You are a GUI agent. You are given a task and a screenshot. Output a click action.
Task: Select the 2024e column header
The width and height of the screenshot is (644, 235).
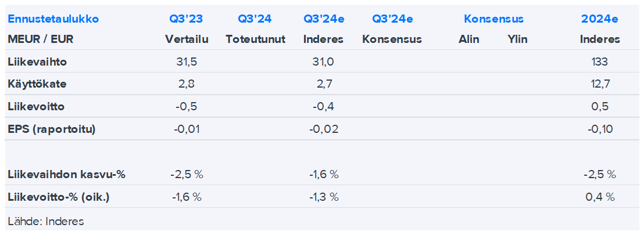click(599, 19)
